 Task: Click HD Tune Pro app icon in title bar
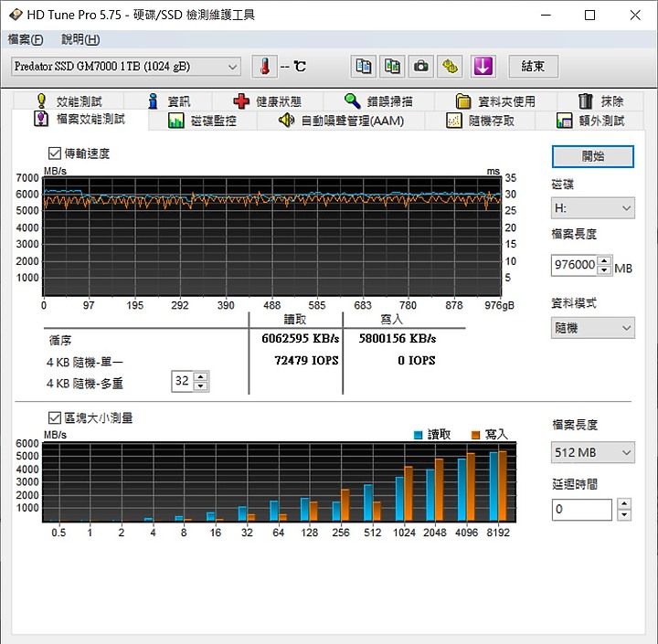click(x=16, y=15)
